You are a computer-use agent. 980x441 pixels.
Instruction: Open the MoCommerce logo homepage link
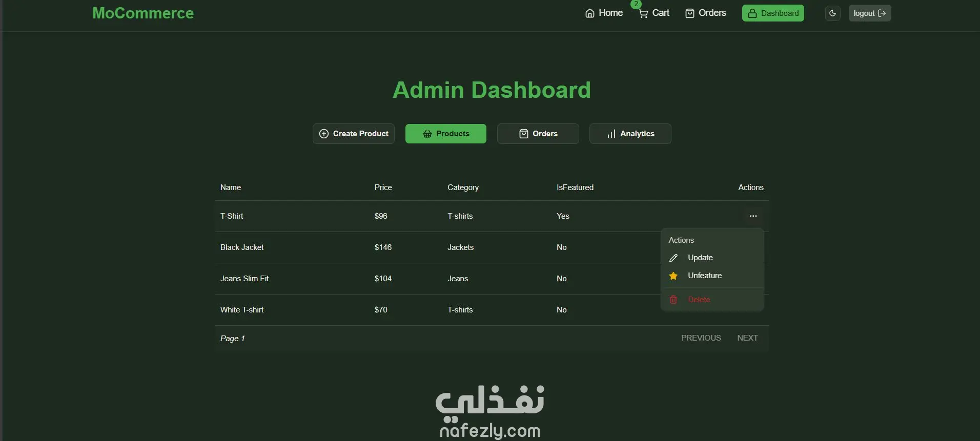click(143, 13)
